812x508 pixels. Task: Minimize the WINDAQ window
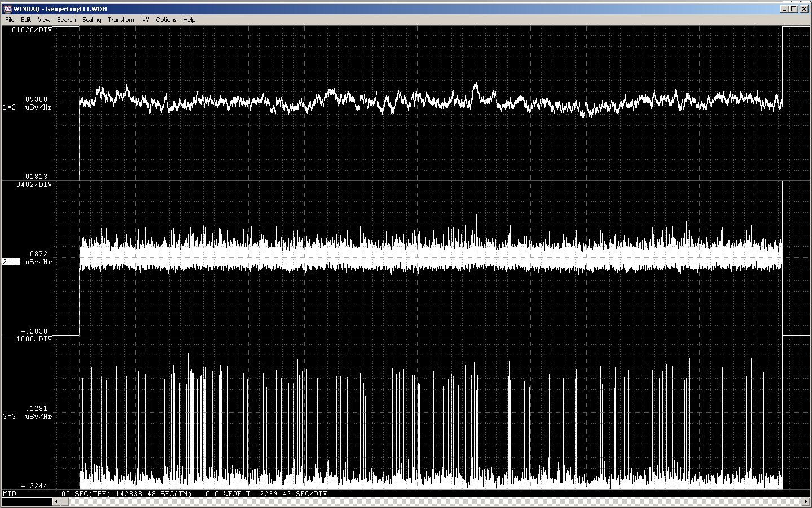coord(784,8)
